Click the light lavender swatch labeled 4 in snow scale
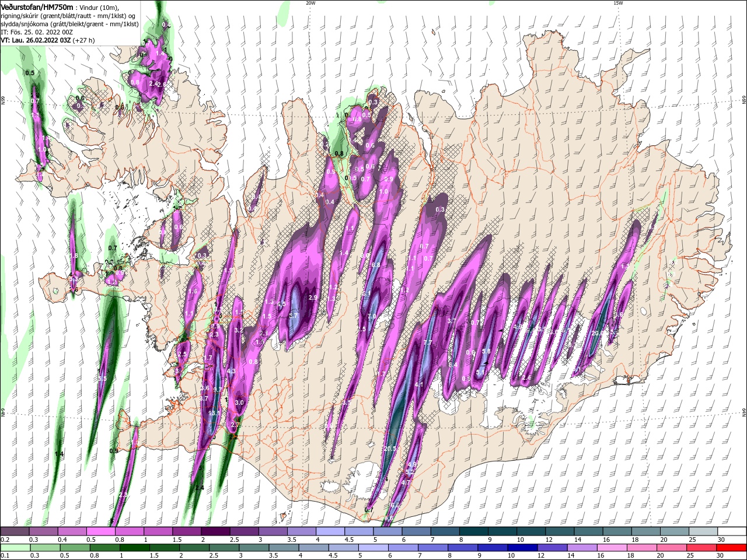 (x=330, y=532)
